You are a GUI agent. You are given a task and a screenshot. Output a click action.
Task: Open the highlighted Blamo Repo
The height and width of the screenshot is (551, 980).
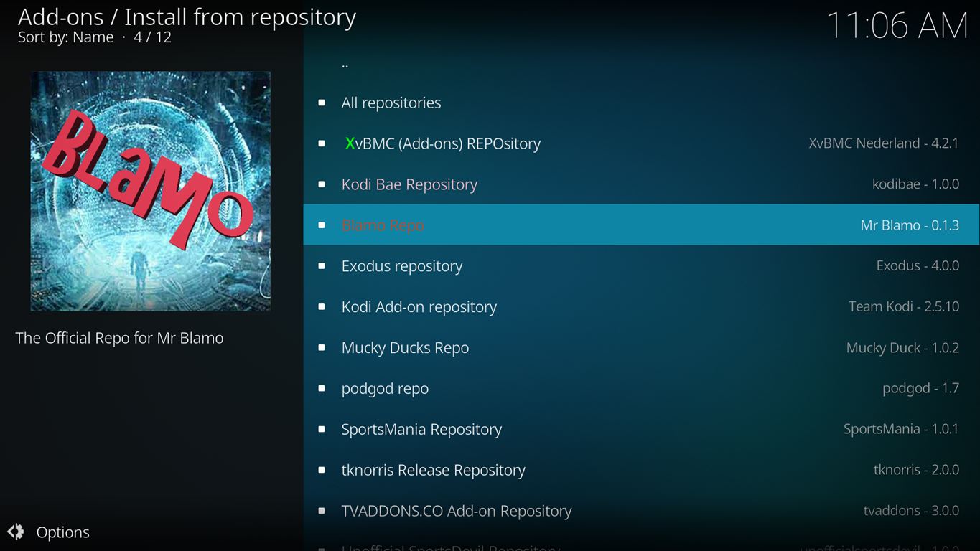(383, 225)
